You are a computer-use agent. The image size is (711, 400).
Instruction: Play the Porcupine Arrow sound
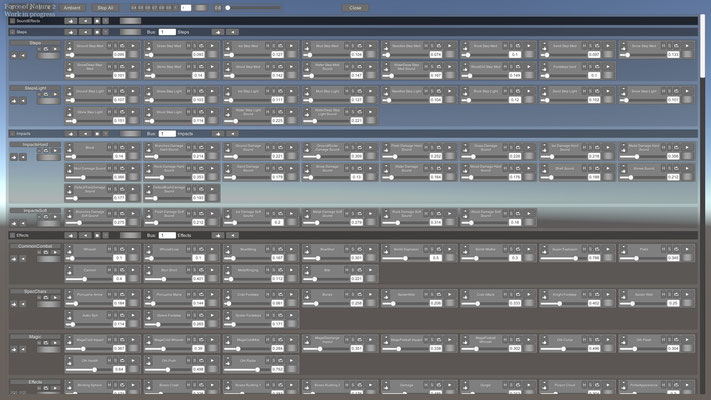(x=133, y=294)
